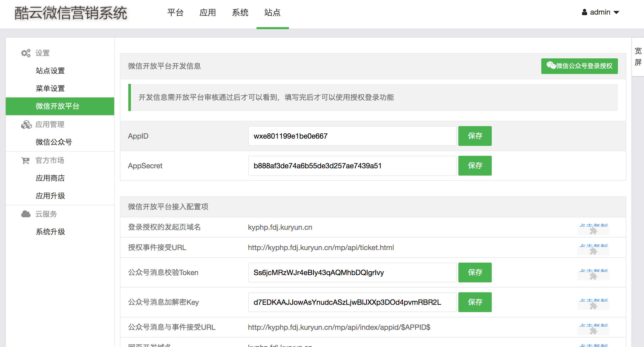Save the 公众号消息加解密Key value
The image size is (644, 347).
point(475,302)
